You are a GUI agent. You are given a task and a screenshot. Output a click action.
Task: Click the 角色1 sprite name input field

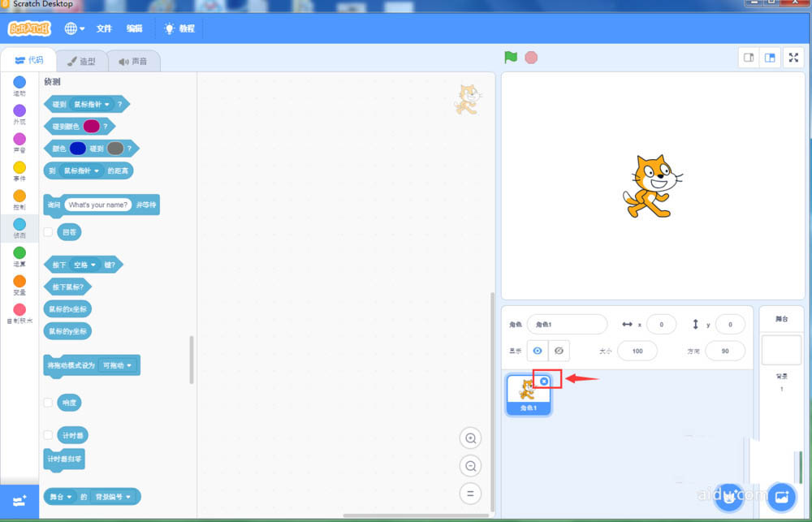point(566,324)
